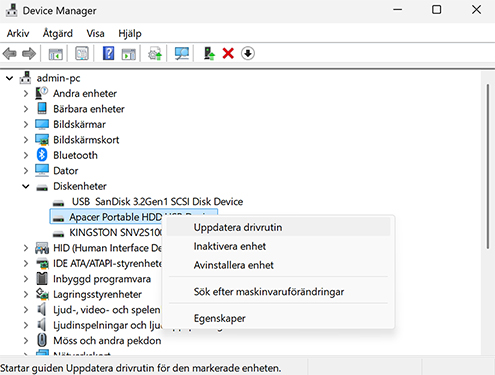This screenshot has width=495, height=375.
Task: Toggle the show/hide console tree icon
Action: point(56,53)
